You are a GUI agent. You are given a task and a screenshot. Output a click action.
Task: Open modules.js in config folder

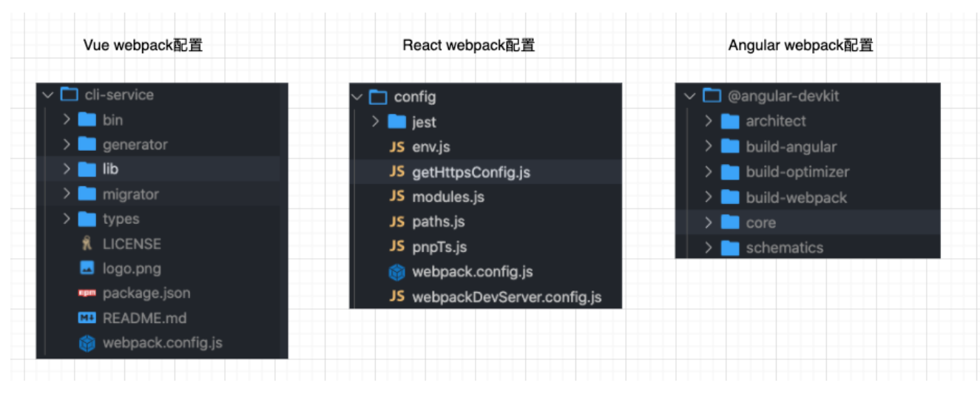pyautogui.click(x=448, y=197)
